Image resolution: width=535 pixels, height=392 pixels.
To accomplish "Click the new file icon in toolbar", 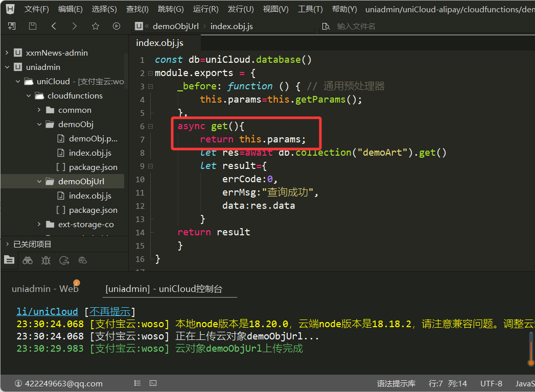I will coord(12,26).
